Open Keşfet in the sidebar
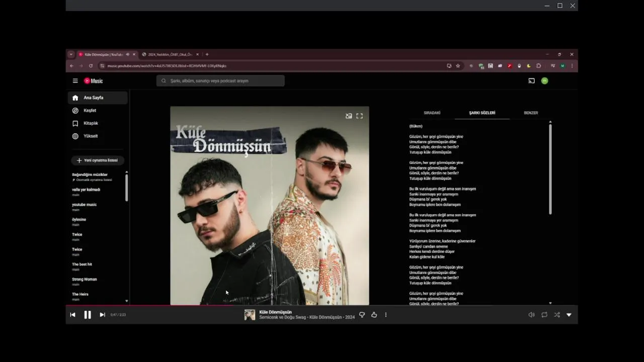Viewport: 644px width, 362px height. pos(98,111)
